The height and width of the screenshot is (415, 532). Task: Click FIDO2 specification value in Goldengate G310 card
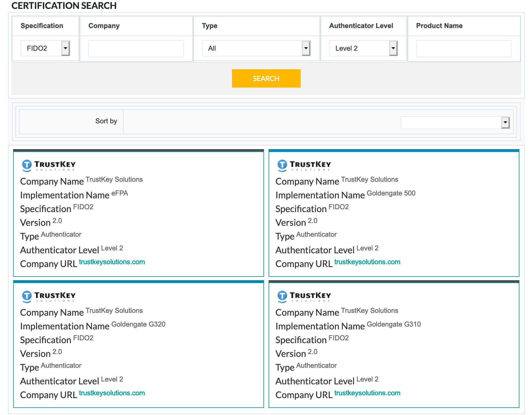click(339, 338)
